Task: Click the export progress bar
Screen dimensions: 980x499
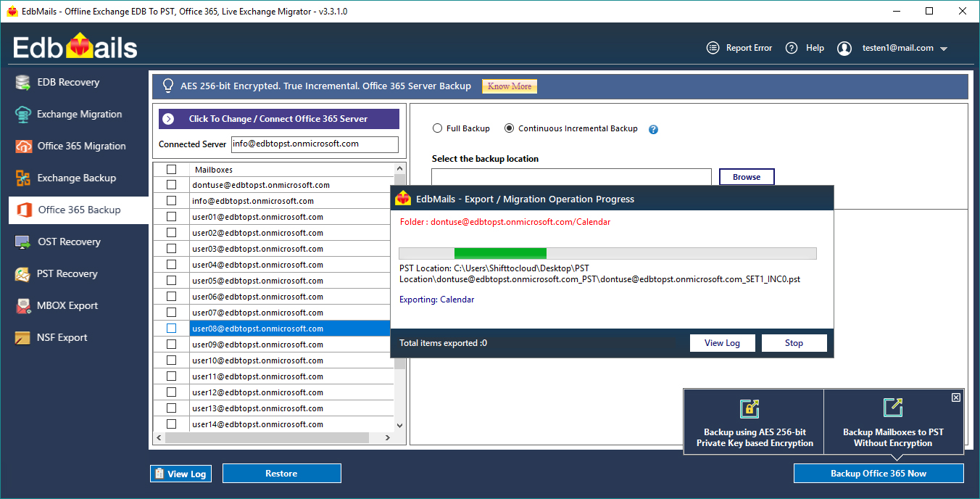Action: (x=607, y=252)
